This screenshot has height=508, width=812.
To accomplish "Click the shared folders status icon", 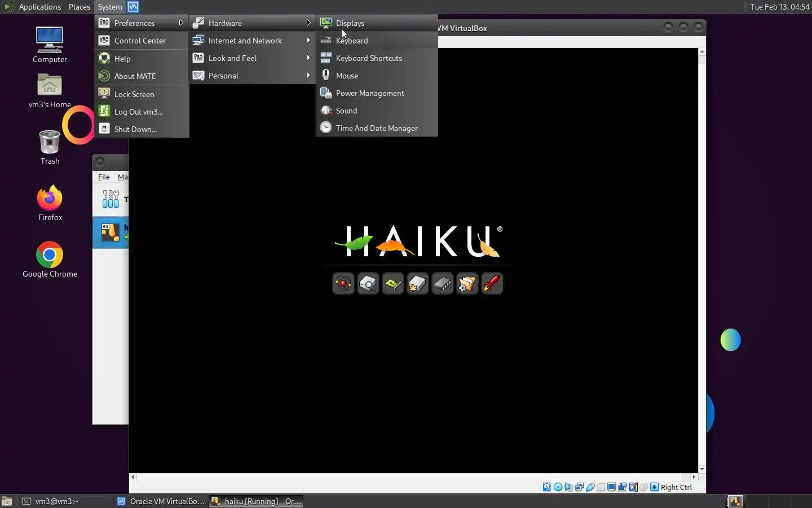I will 601,487.
